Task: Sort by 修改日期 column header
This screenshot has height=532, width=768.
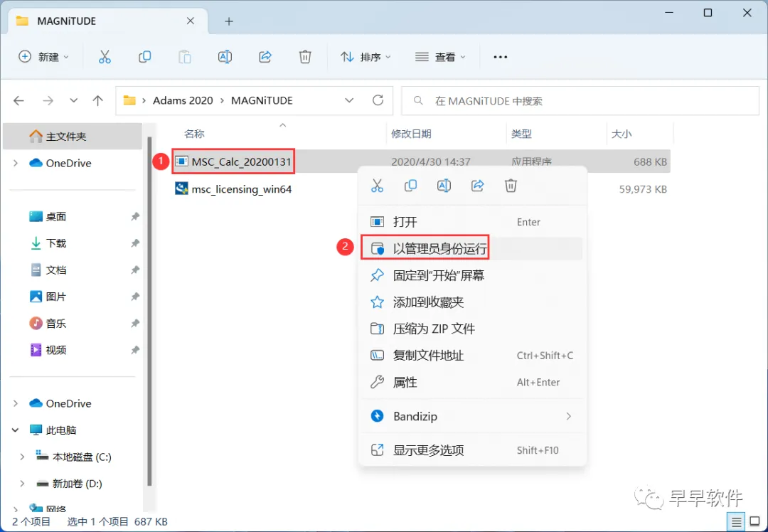Action: 411,134
